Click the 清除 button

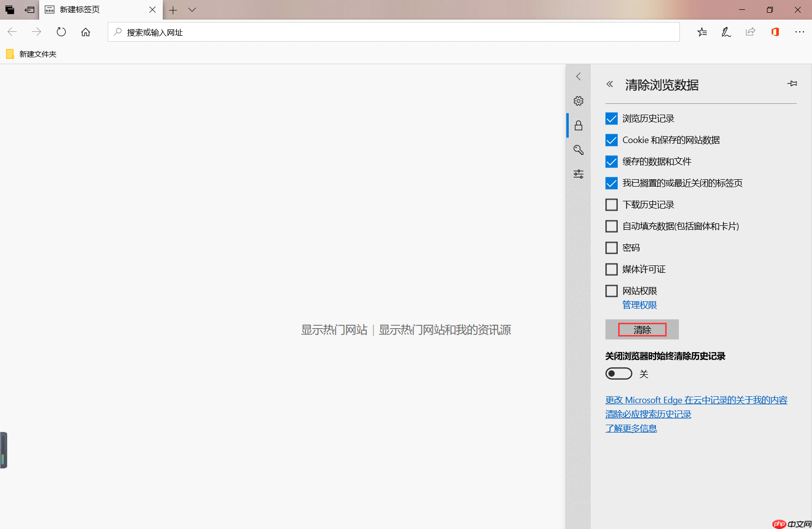[x=642, y=330]
